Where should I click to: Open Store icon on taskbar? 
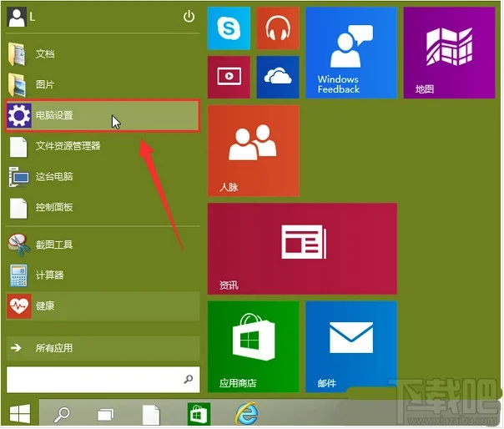[x=199, y=414]
